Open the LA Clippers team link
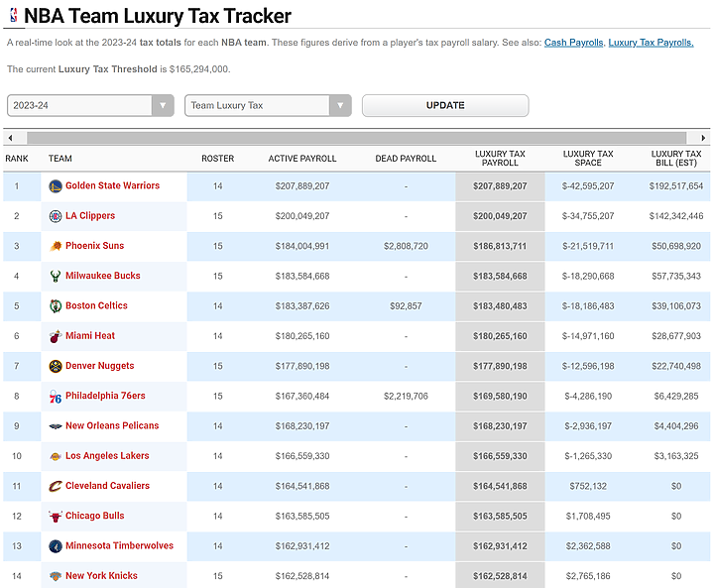This screenshot has height=588, width=714. click(x=90, y=215)
